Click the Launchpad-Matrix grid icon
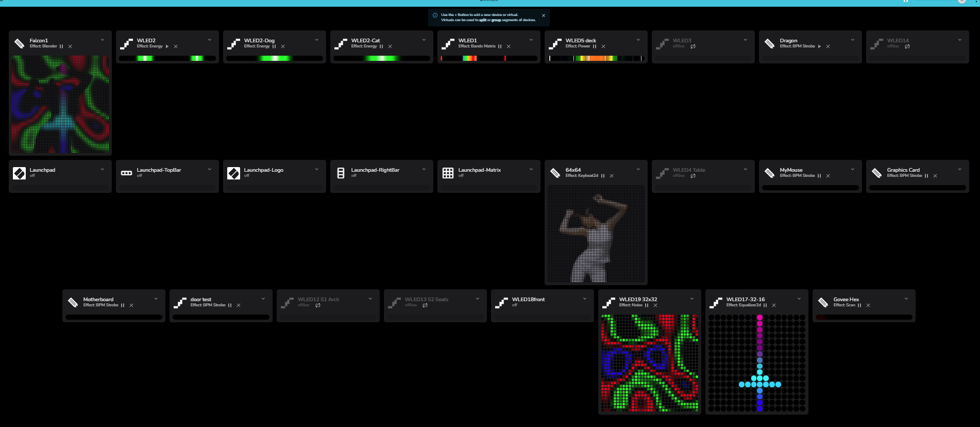980x427 pixels. coord(448,173)
